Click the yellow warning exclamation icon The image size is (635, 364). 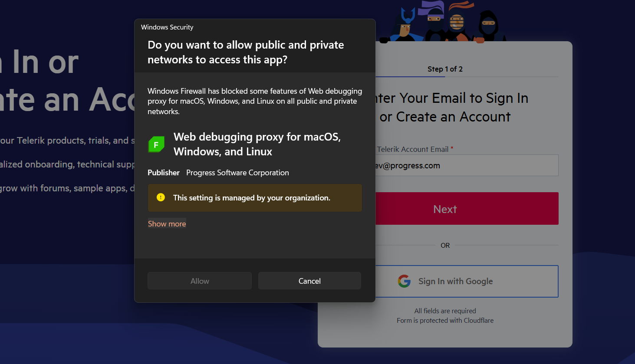point(161,197)
